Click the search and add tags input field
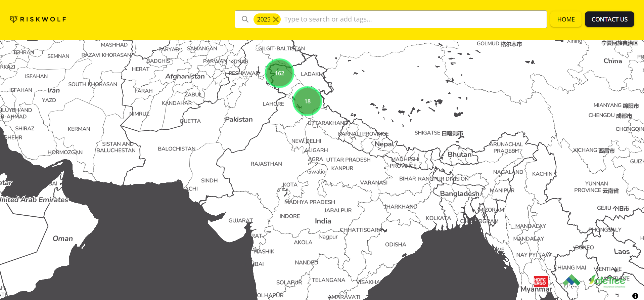The width and height of the screenshot is (644, 300). (x=413, y=19)
